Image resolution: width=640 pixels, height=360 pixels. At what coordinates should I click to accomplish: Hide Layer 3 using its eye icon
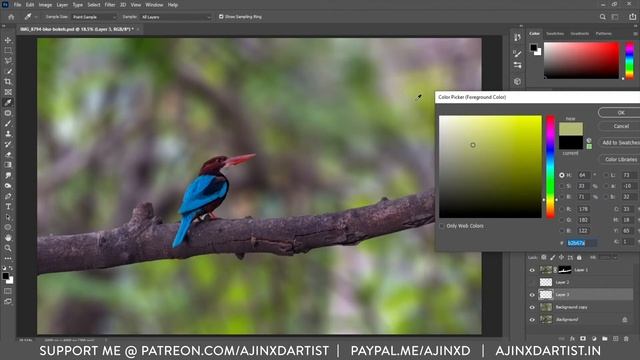pos(532,295)
